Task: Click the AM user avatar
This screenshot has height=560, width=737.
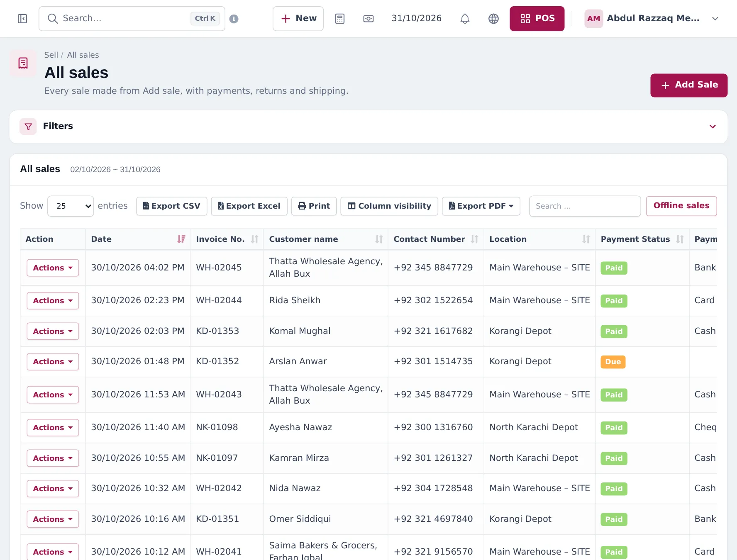Action: pos(593,19)
